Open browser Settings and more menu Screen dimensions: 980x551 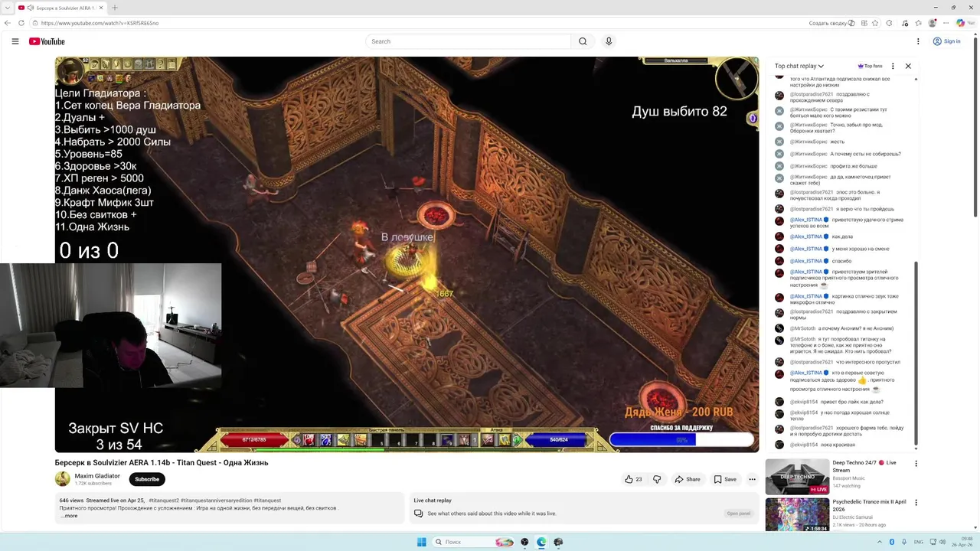[x=946, y=23]
